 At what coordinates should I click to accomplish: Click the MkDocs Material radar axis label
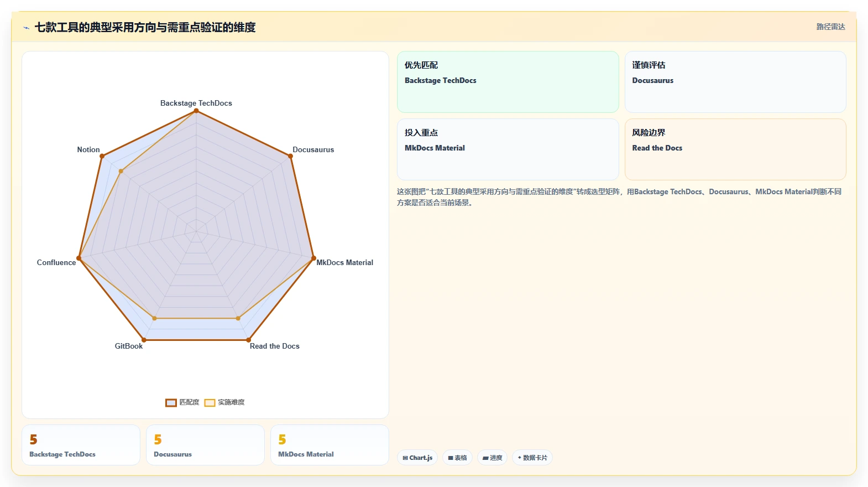click(x=344, y=262)
